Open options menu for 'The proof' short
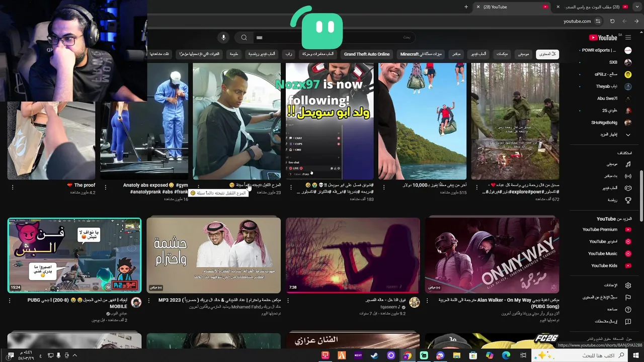The width and height of the screenshot is (644, 362). pyautogui.click(x=13, y=187)
